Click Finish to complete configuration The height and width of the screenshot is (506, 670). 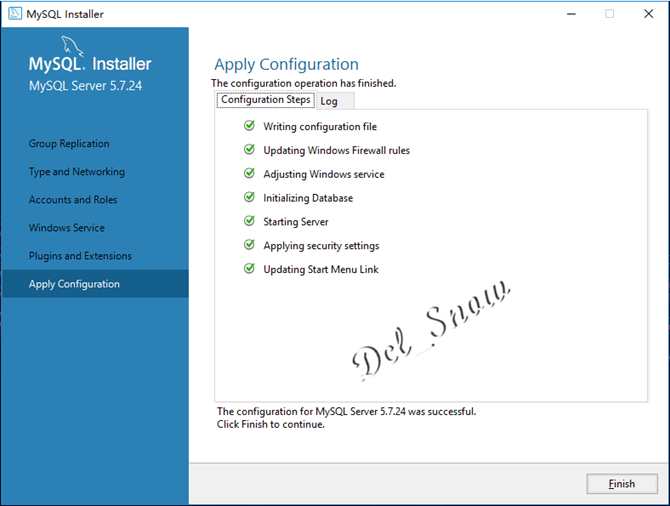[622, 484]
